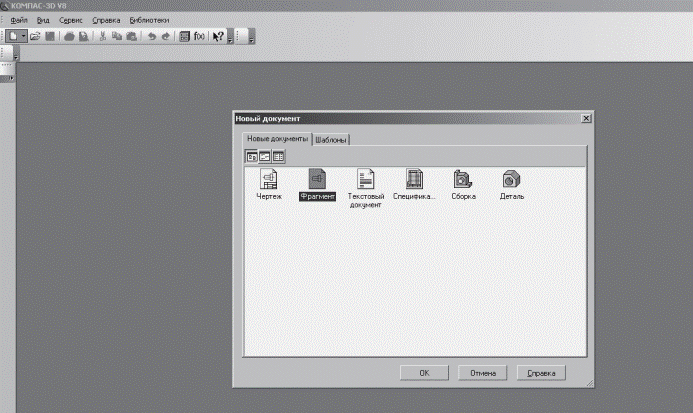Screen dimensions: 693x413
Task: Click the Отмена button
Action: point(483,373)
